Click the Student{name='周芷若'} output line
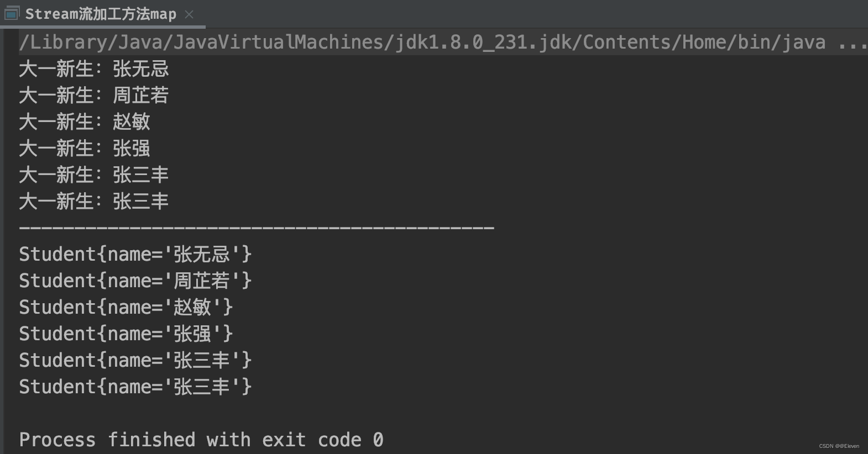The image size is (868, 454). [135, 280]
